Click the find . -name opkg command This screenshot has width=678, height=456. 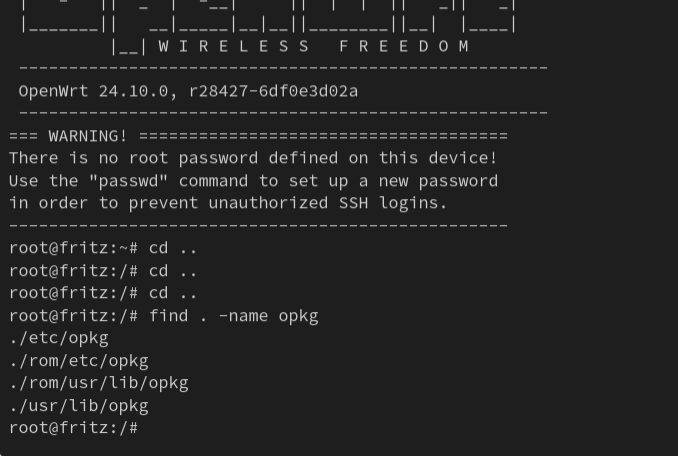[x=233, y=316]
